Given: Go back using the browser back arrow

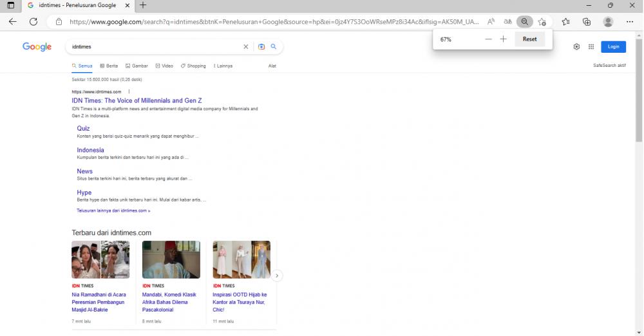Looking at the screenshot, I should (x=13, y=22).
